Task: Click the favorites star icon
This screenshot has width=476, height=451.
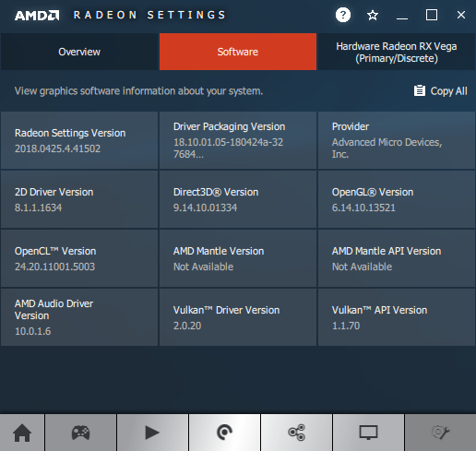Action: point(373,15)
